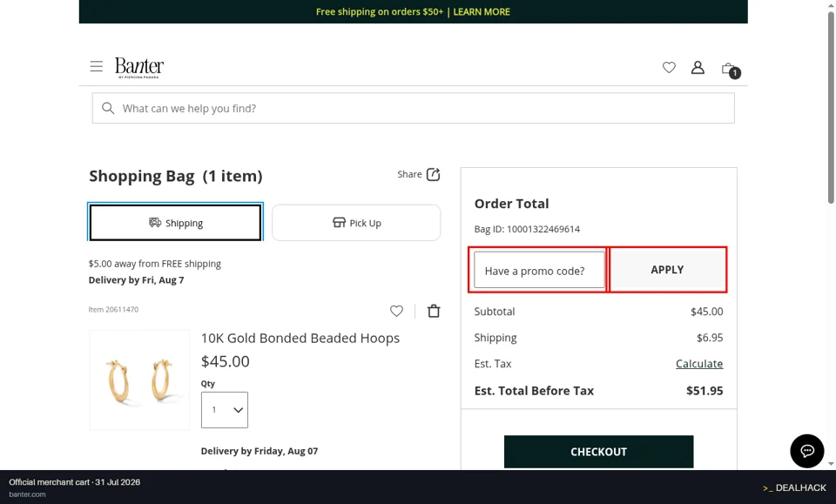Open the Qty dropdown

[x=225, y=410]
